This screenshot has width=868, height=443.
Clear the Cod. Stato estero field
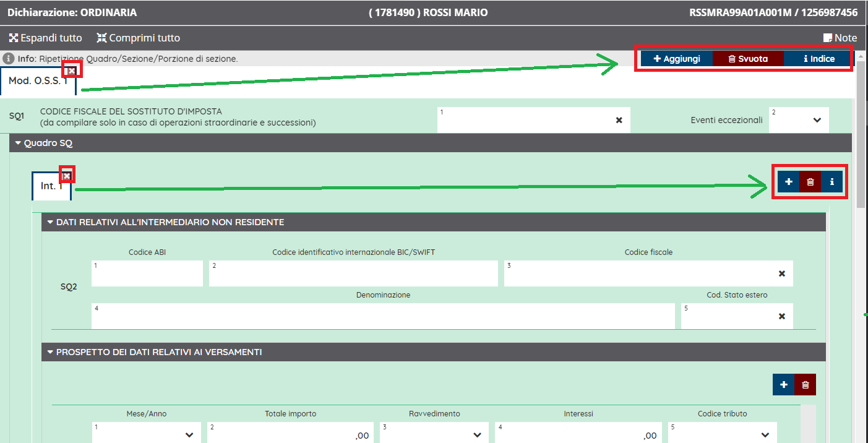pyautogui.click(x=781, y=316)
